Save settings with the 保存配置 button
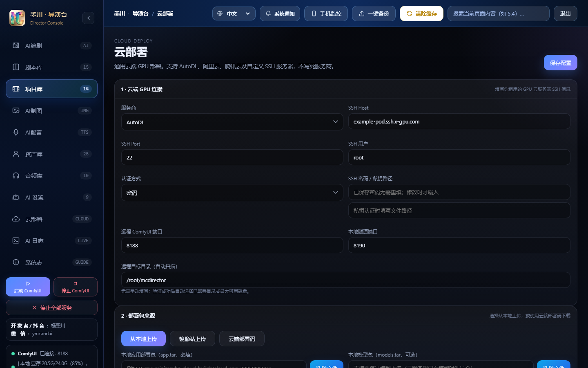The image size is (588, 368). (x=560, y=63)
